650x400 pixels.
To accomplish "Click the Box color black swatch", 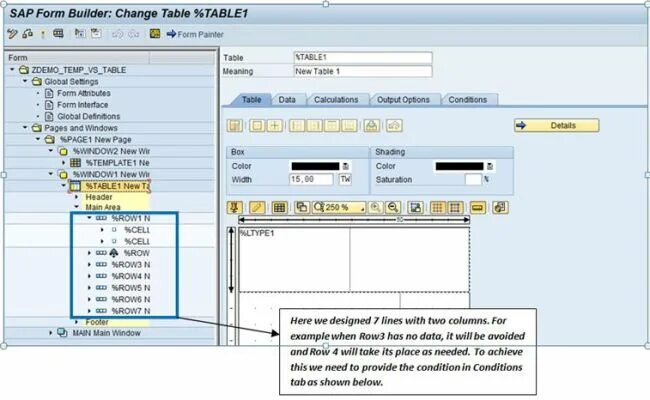I will (x=315, y=166).
